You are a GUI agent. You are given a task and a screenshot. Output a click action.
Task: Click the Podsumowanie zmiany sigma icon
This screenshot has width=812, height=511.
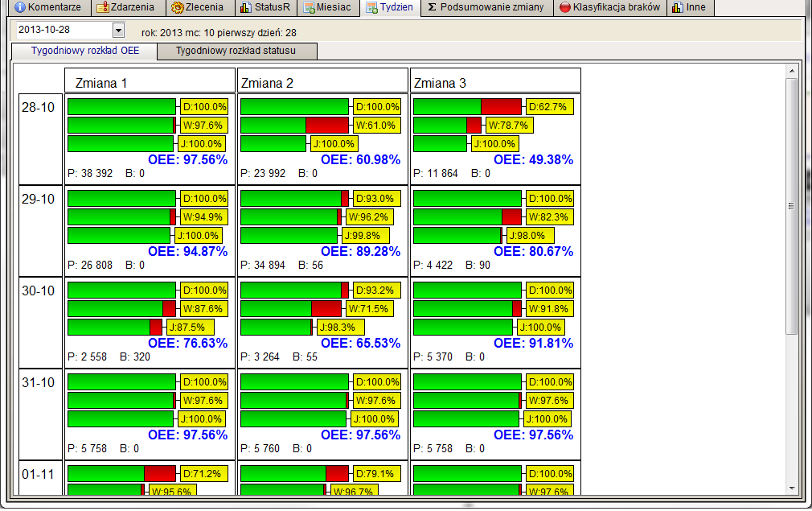tap(432, 7)
